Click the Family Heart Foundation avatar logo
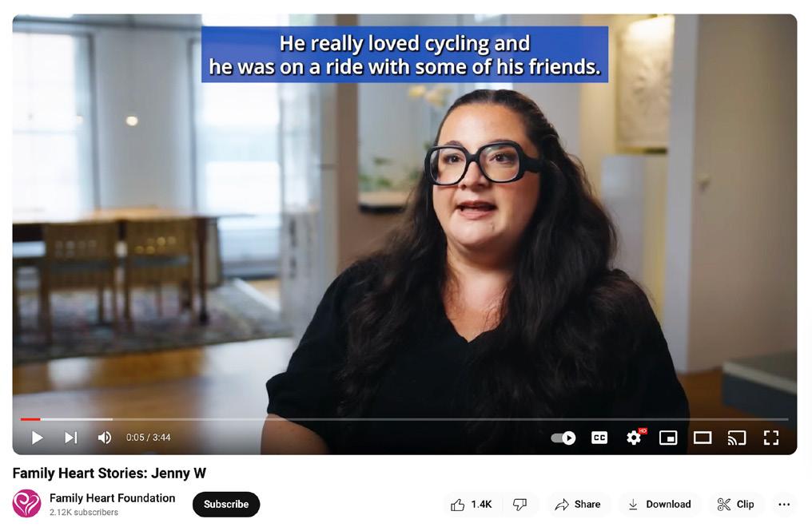This screenshot has width=812, height=527. point(26,503)
